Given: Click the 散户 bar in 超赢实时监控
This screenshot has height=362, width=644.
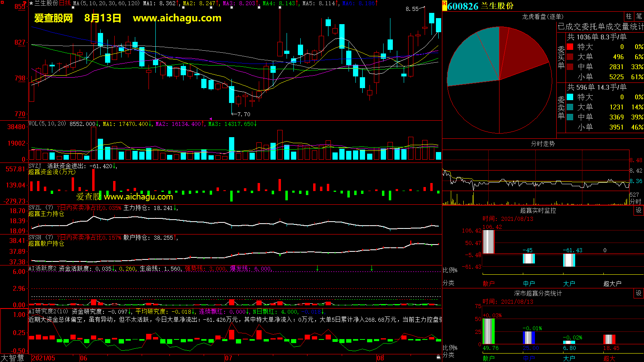Looking at the screenshot, I should [x=488, y=241].
